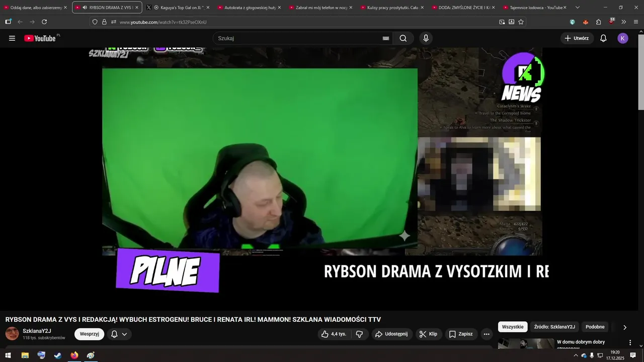Screen dimensions: 644x362
Task: Go to YouTube home via logo
Action: click(x=40, y=38)
